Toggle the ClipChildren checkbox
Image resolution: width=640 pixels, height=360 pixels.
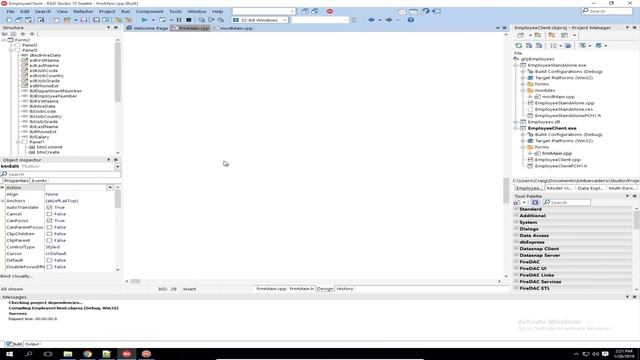pos(49,234)
